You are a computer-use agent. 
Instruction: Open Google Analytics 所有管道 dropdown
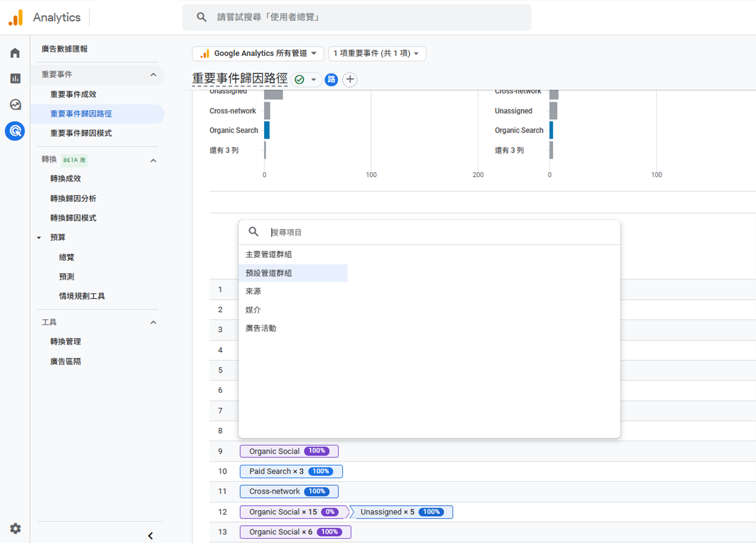point(258,54)
